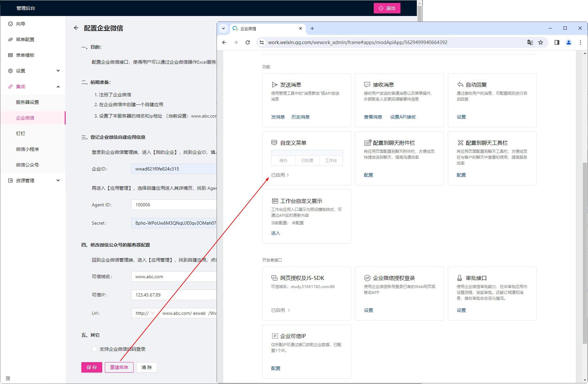Viewport: 588px width, 384px height.
Task: Open a new browser tab with plus icon
Action: (312, 28)
